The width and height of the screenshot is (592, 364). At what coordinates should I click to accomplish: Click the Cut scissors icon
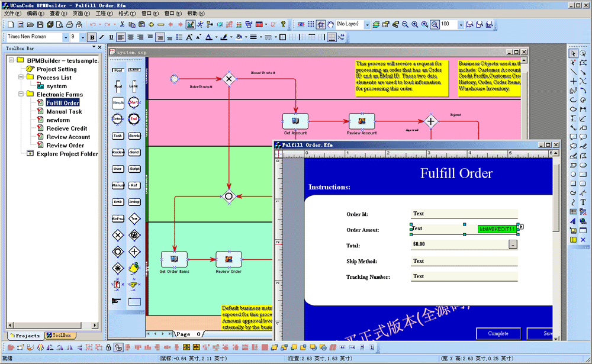click(x=122, y=25)
